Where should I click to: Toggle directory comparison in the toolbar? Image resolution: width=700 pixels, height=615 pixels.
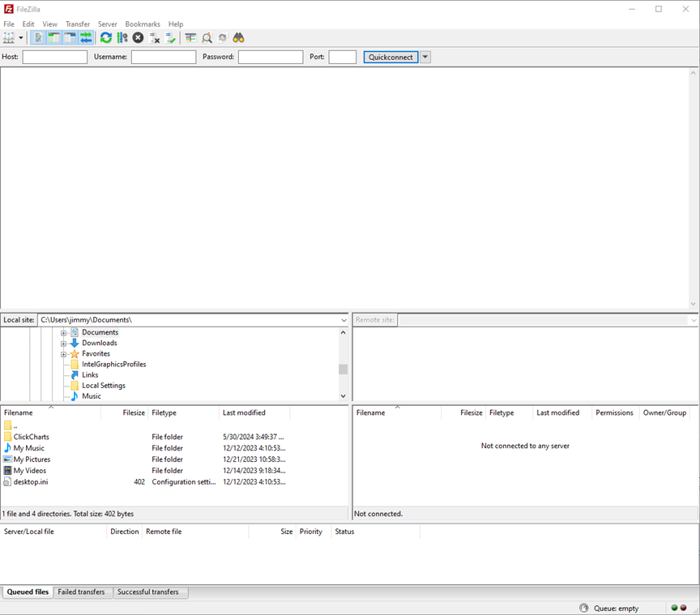[207, 38]
